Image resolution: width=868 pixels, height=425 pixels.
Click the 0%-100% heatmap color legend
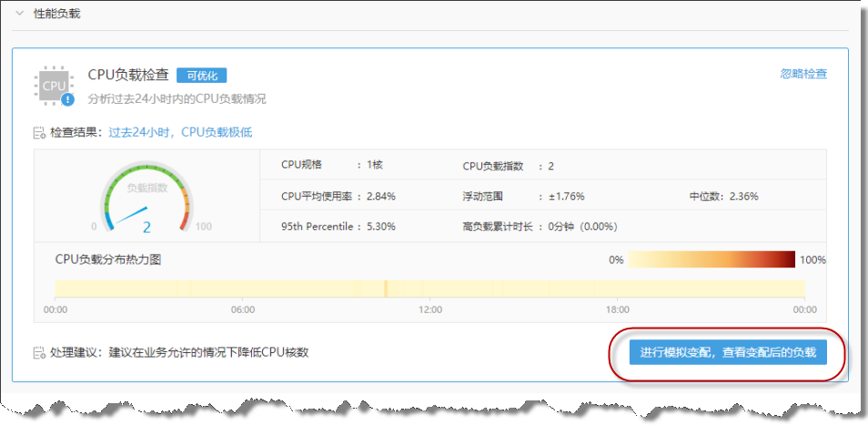(712, 259)
